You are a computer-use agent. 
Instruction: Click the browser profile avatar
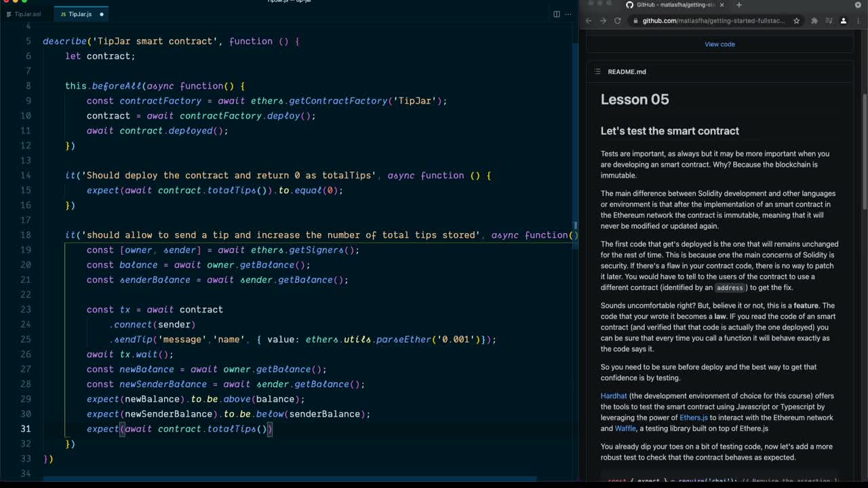point(844,21)
